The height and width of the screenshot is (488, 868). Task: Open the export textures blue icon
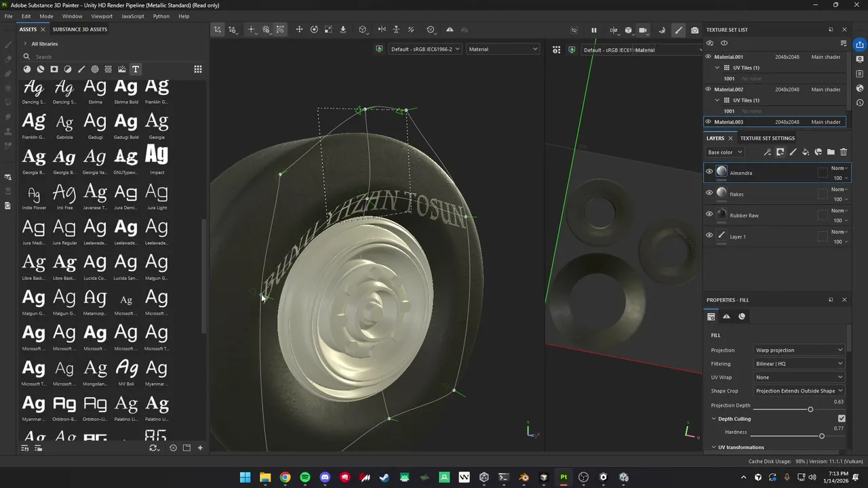[860, 45]
